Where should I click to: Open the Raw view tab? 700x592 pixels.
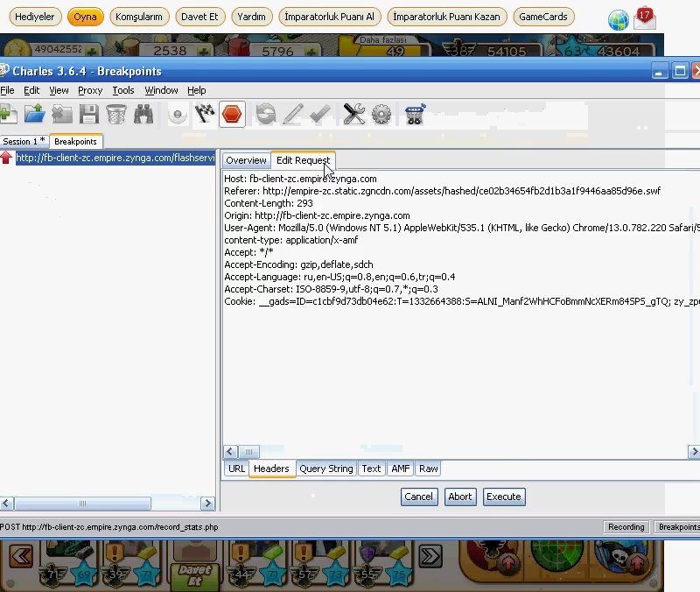coord(428,469)
